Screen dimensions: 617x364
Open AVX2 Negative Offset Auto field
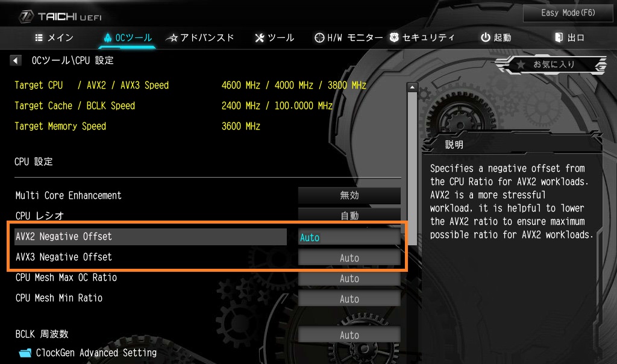[x=349, y=237]
